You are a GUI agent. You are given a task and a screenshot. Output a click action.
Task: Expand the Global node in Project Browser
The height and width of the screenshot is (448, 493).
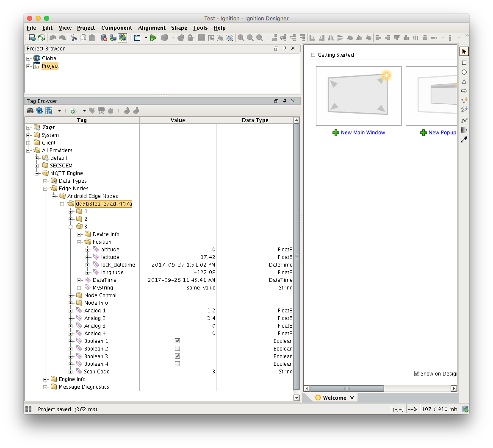[28, 58]
